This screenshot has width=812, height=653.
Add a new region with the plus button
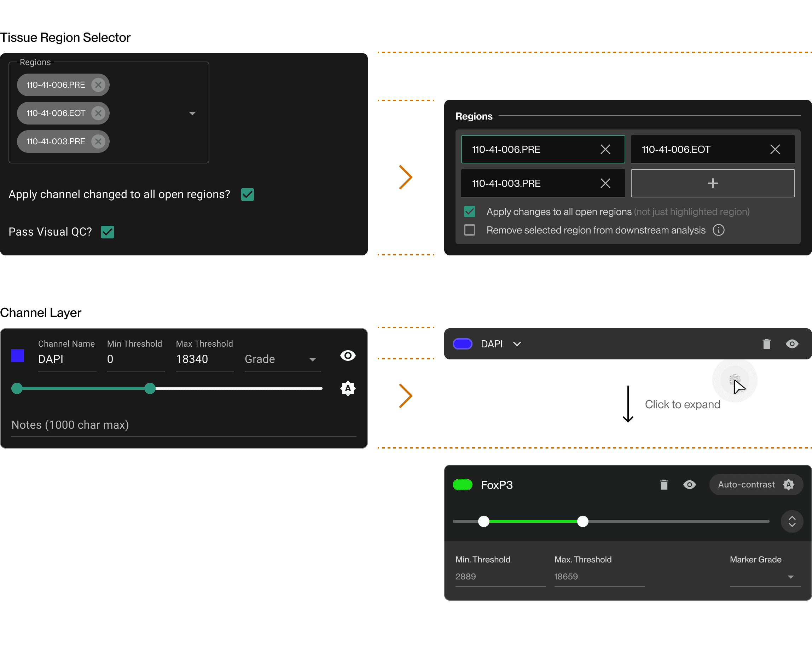point(713,184)
